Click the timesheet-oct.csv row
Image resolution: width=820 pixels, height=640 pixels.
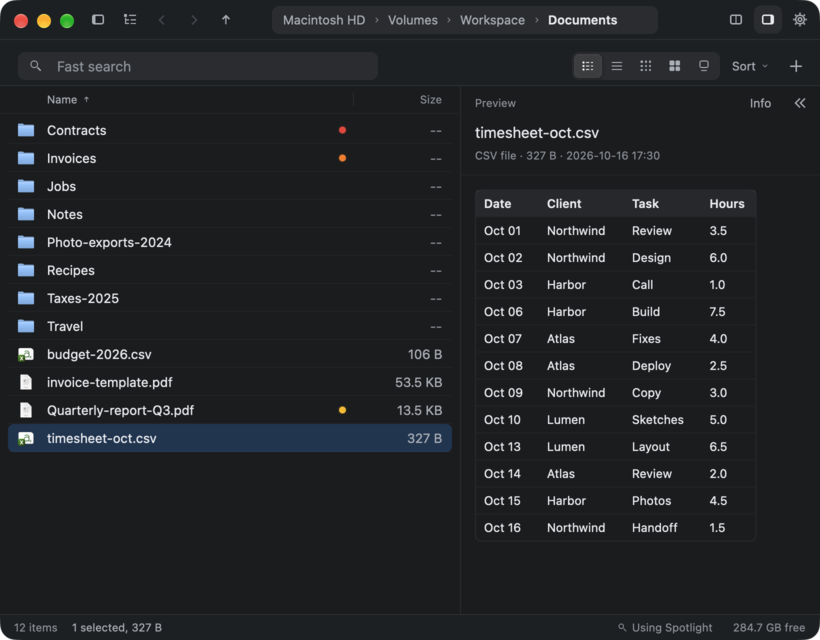[230, 438]
